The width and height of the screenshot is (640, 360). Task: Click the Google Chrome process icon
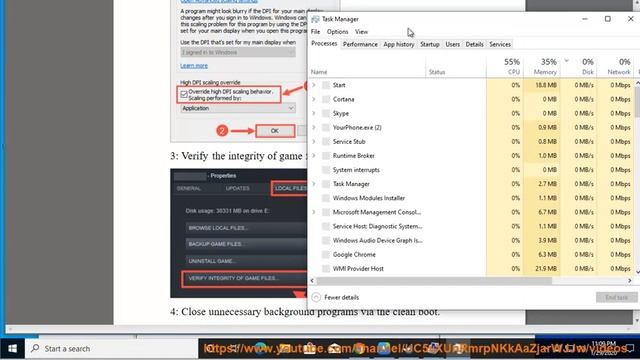coord(326,255)
